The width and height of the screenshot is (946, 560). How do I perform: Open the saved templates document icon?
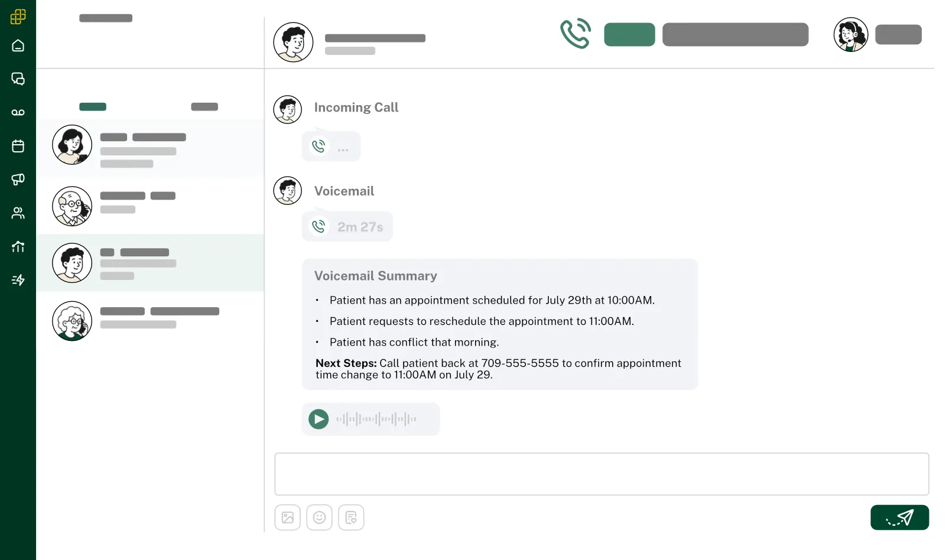pyautogui.click(x=351, y=517)
